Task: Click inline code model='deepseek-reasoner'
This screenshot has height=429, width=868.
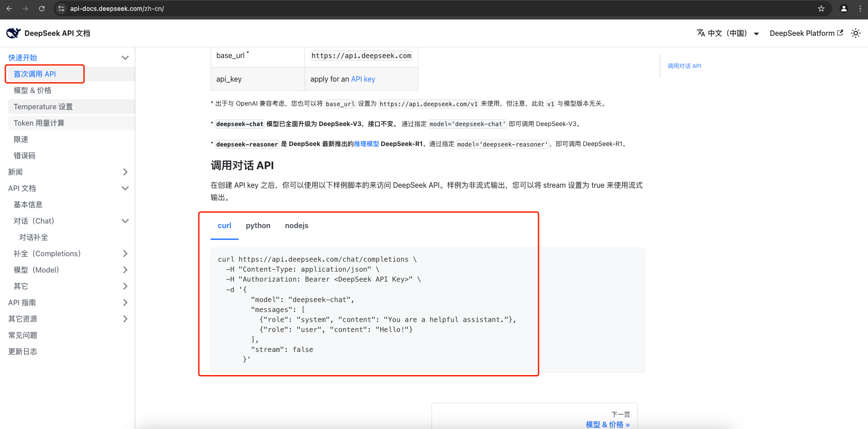Action: point(503,144)
